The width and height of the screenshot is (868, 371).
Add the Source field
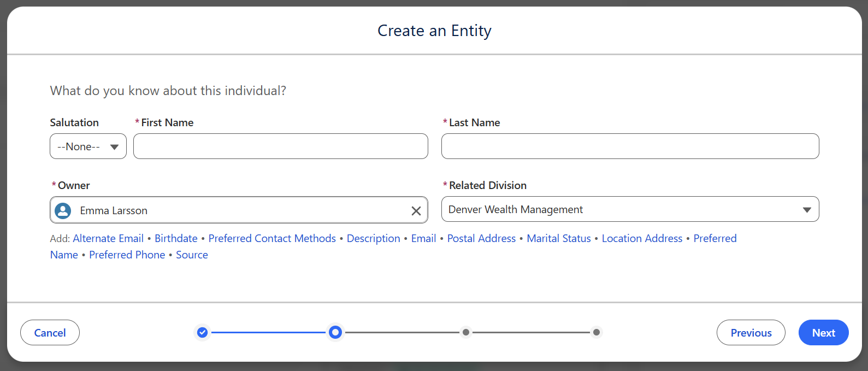[x=192, y=255]
